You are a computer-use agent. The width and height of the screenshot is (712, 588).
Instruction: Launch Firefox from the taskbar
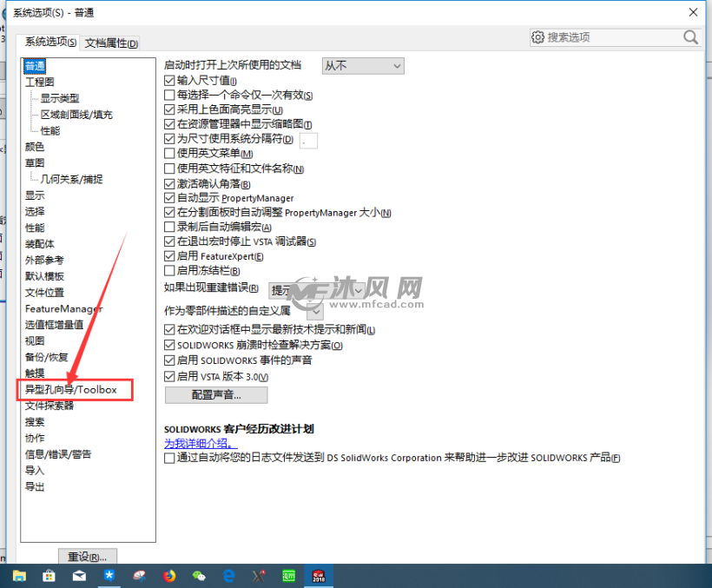[169, 576]
